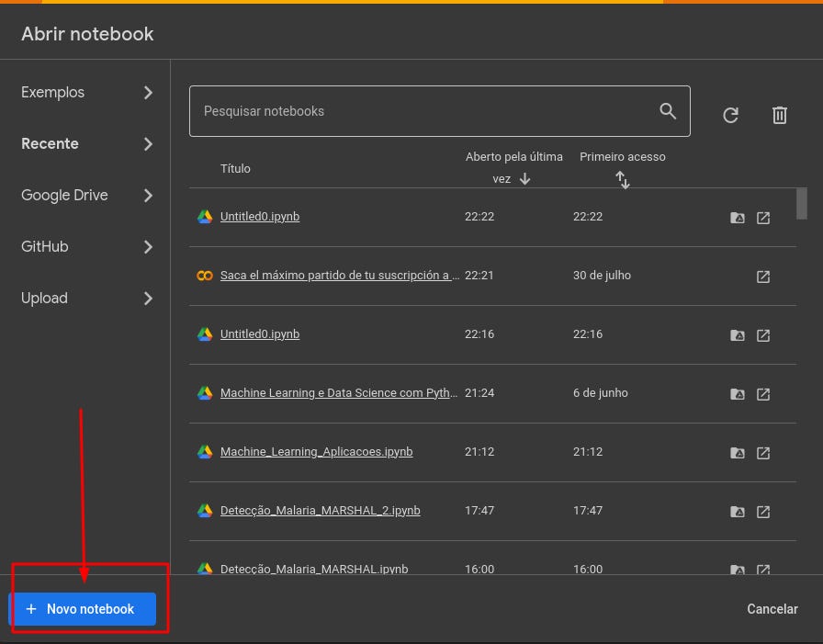Image resolution: width=823 pixels, height=644 pixels.
Task: Click the Pesquisar notebooks search field
Action: (x=439, y=111)
